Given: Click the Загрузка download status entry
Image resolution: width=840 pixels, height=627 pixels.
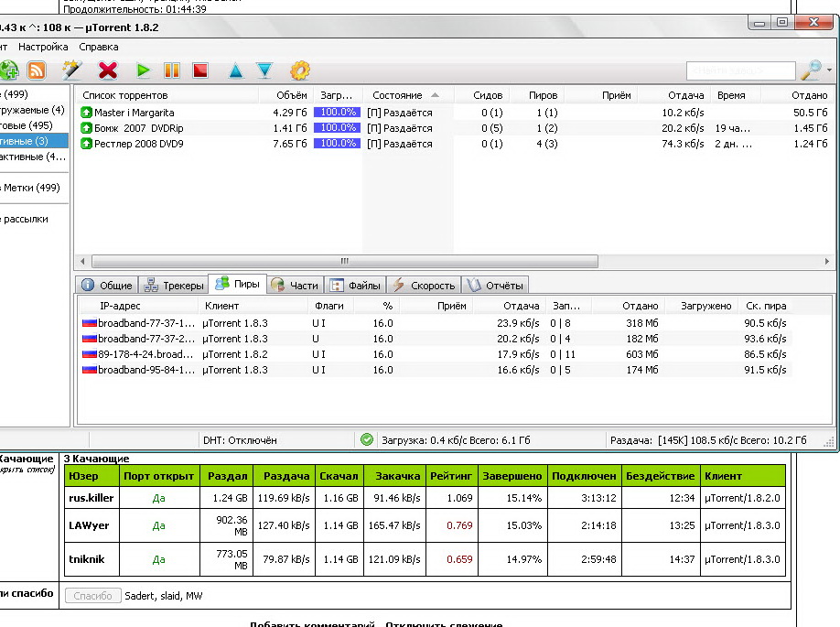Looking at the screenshot, I should tap(456, 440).
